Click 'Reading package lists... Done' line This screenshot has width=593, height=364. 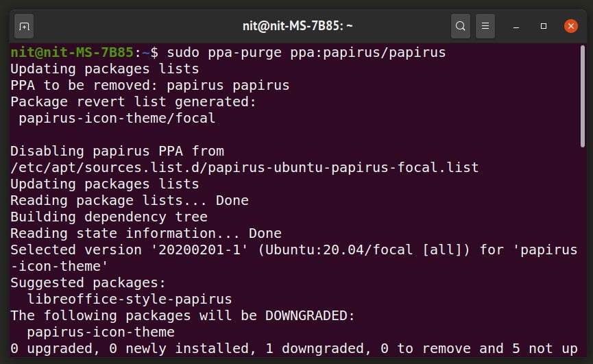[130, 200]
